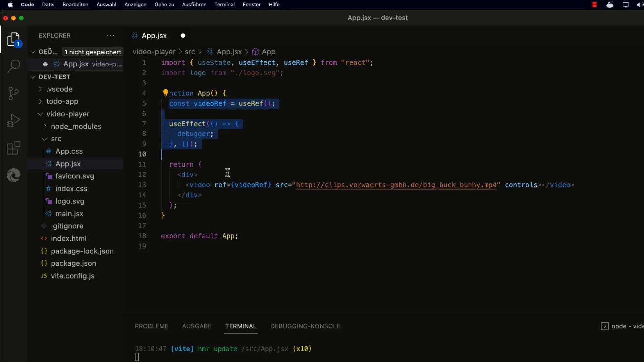Select the Terminal tab in bottom panel
Image resolution: width=644 pixels, height=362 pixels.
tap(241, 326)
